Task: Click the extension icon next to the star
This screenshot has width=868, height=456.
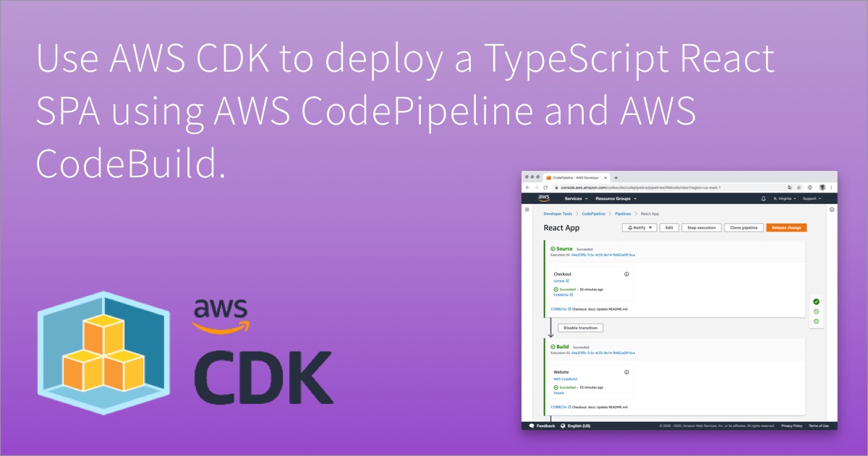Action: point(809,187)
